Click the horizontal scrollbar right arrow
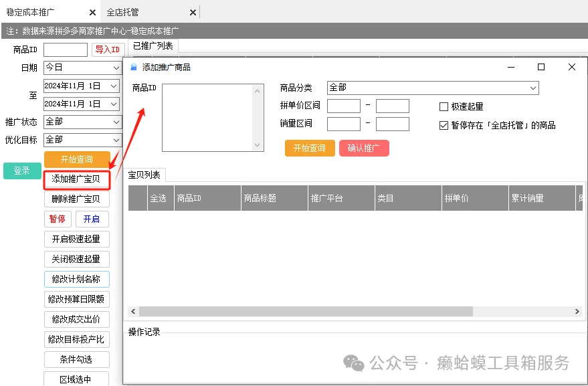 coord(577,311)
